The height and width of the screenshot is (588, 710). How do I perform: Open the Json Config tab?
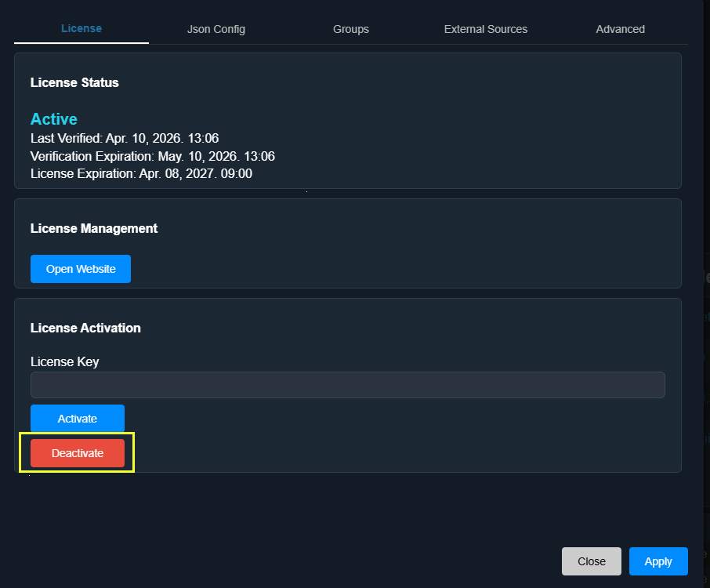[x=216, y=29]
